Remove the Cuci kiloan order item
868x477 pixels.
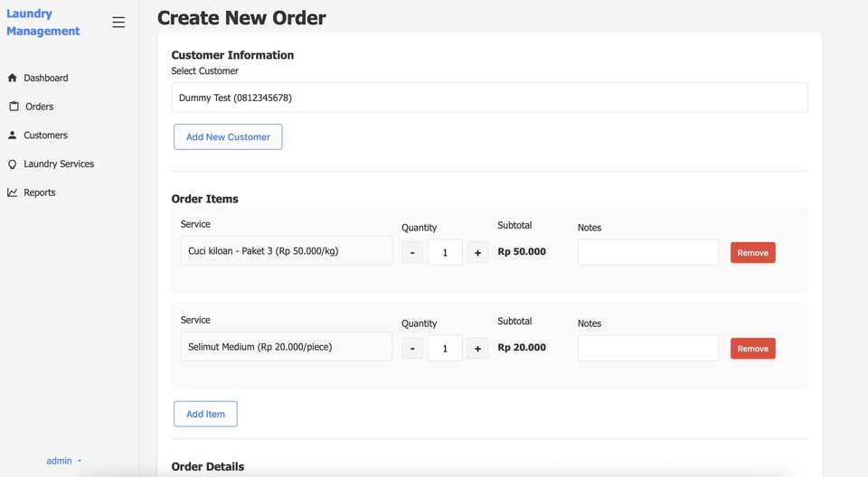(x=752, y=253)
